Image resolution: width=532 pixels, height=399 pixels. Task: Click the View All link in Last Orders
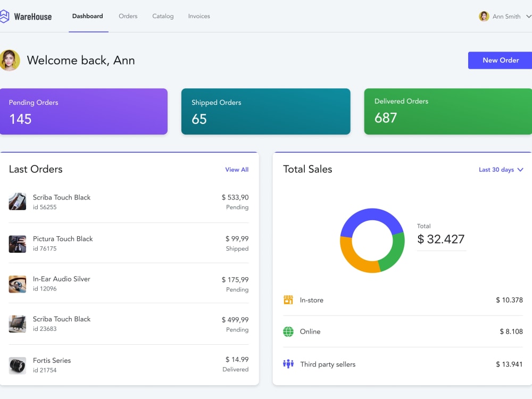(237, 170)
